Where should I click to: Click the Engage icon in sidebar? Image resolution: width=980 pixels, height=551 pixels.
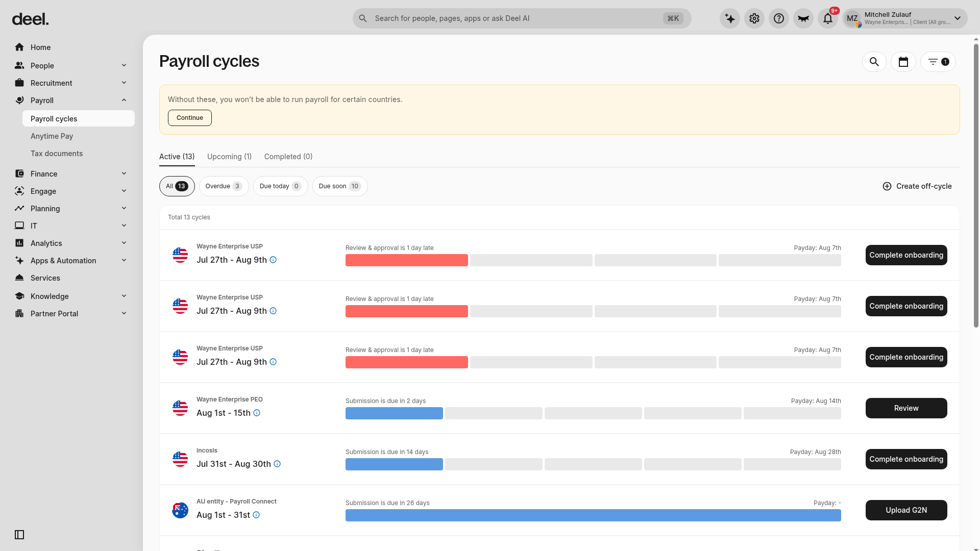point(19,191)
